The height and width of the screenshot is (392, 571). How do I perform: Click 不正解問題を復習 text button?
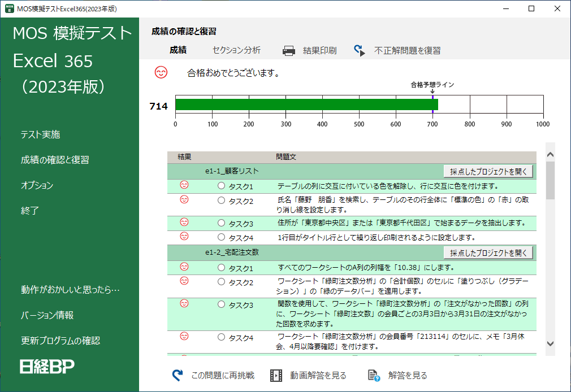click(408, 51)
